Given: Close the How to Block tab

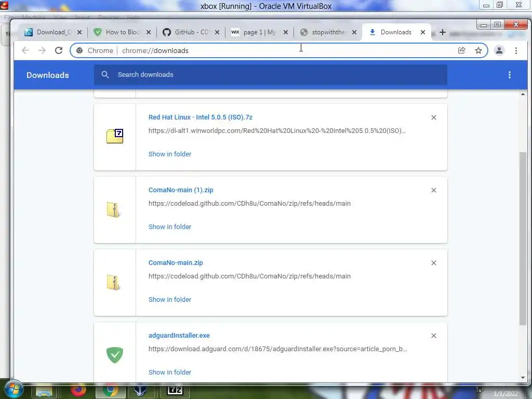Looking at the screenshot, I should coord(149,32).
